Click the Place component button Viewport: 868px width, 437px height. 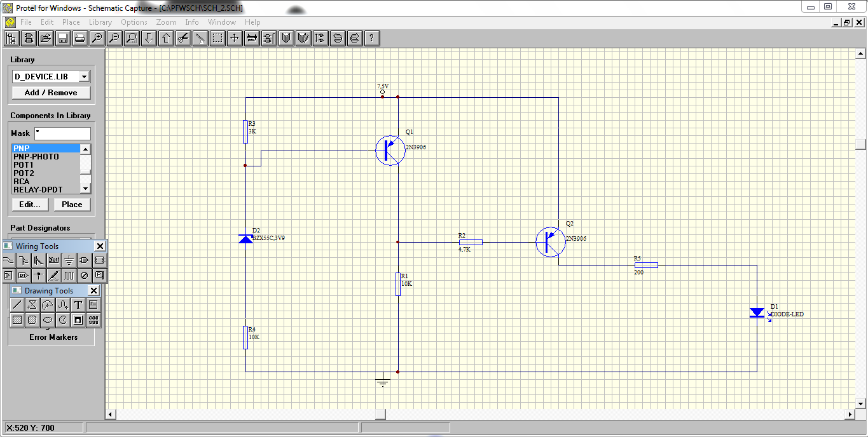coord(72,205)
